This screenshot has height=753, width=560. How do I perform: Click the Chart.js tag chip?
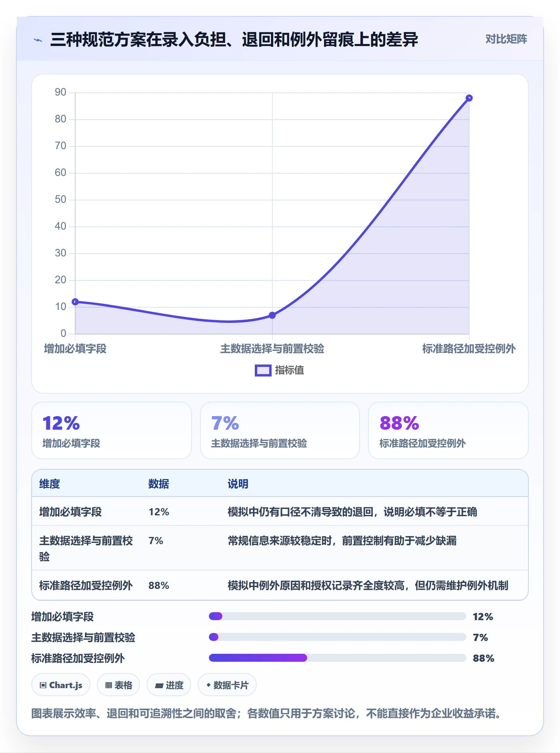61,685
